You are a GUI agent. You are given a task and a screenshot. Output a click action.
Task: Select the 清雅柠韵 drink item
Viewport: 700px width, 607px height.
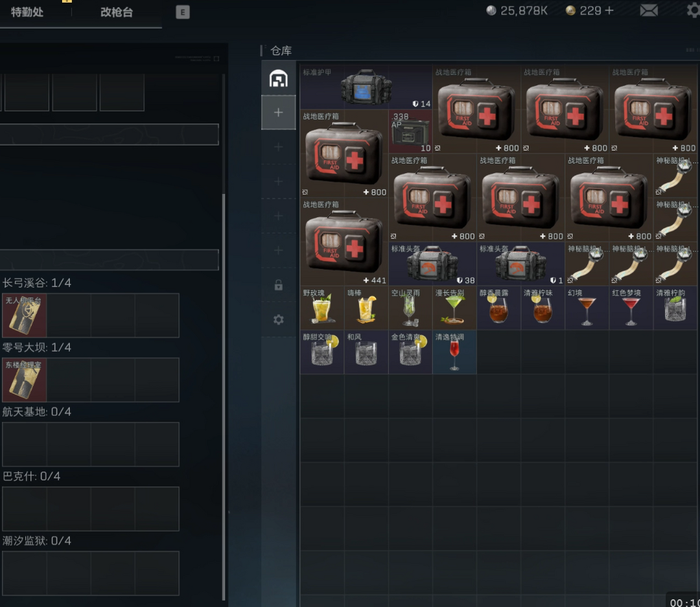[675, 308]
